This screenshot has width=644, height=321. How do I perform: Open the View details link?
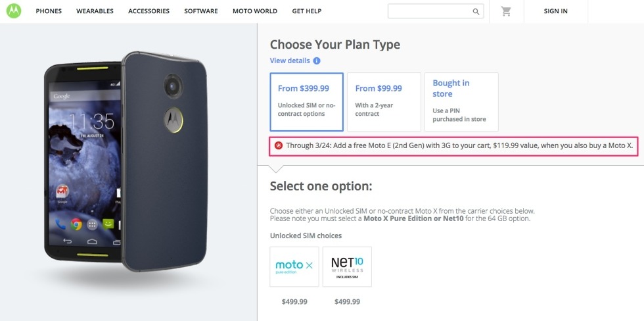coord(290,61)
